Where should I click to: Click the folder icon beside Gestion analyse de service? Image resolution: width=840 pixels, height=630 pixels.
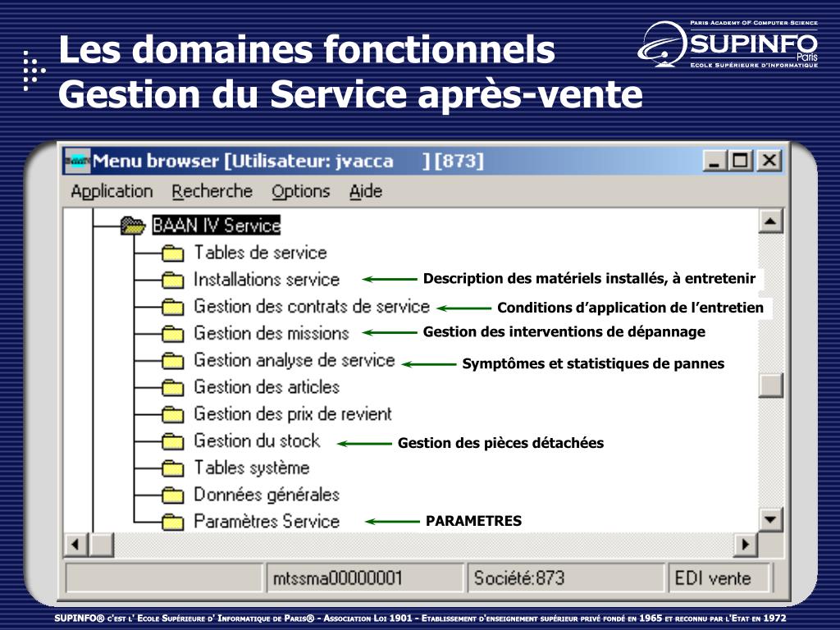point(172,360)
